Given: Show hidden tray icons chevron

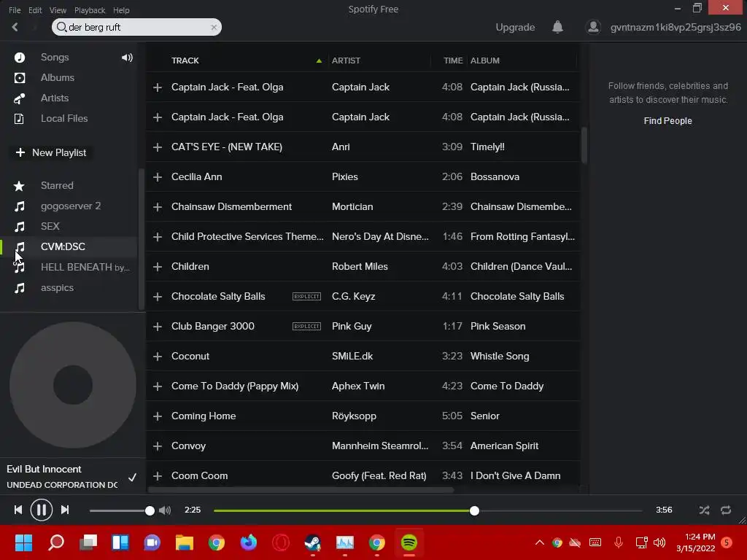Looking at the screenshot, I should (539, 542).
